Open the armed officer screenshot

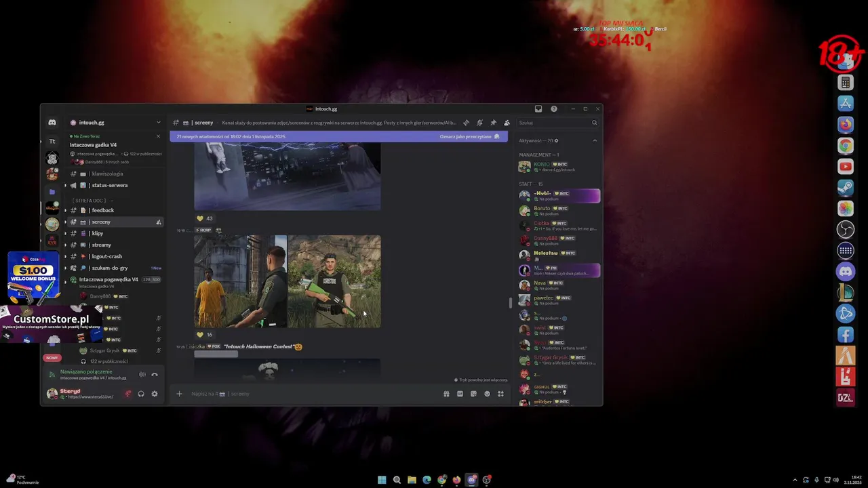point(334,281)
